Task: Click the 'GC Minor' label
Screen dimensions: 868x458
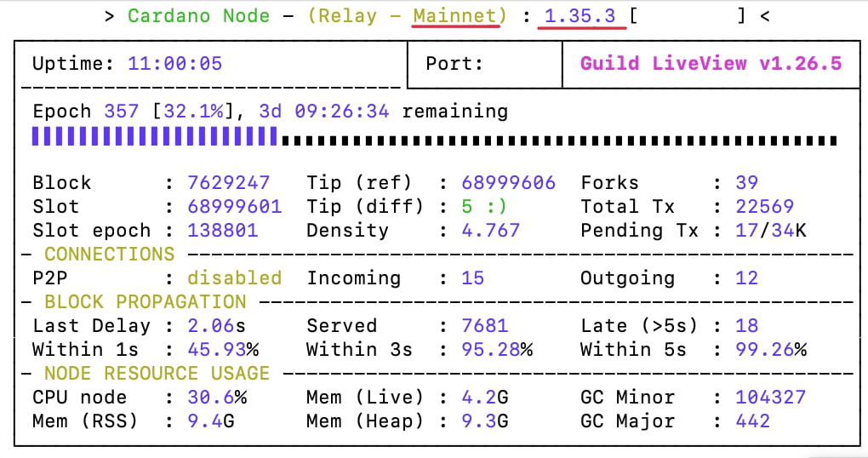Action: click(628, 397)
